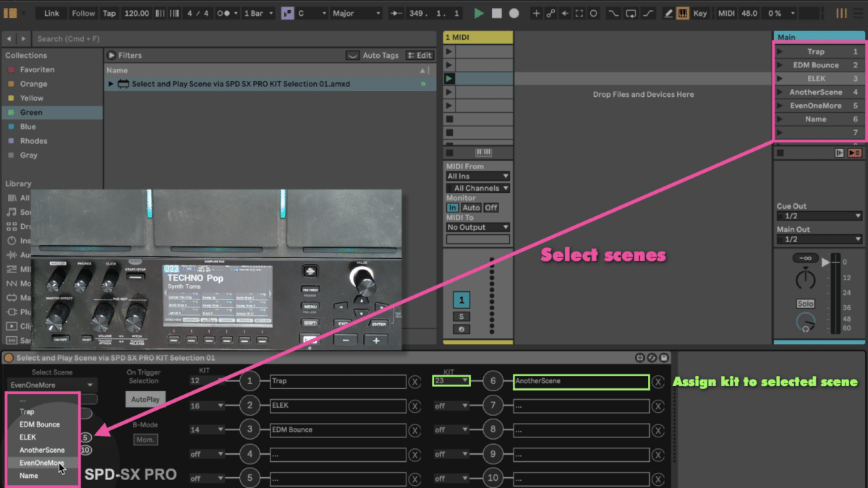Select the Green collection in sidebar

pyautogui.click(x=31, y=112)
